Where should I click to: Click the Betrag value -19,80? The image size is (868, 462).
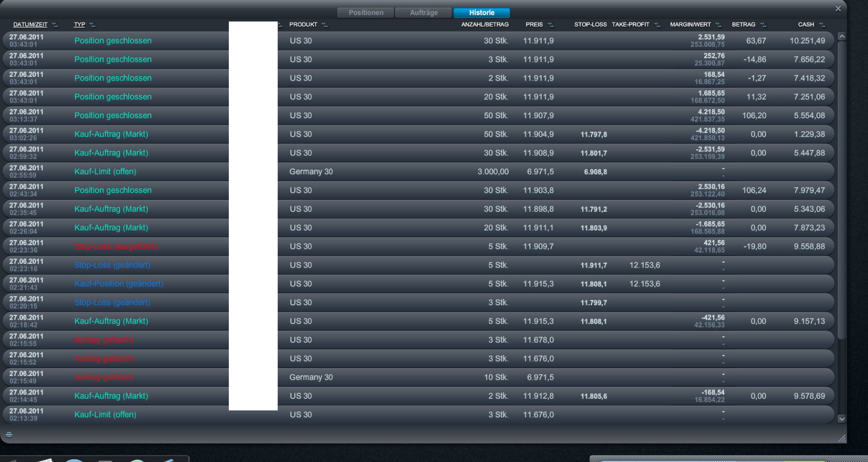[755, 247]
